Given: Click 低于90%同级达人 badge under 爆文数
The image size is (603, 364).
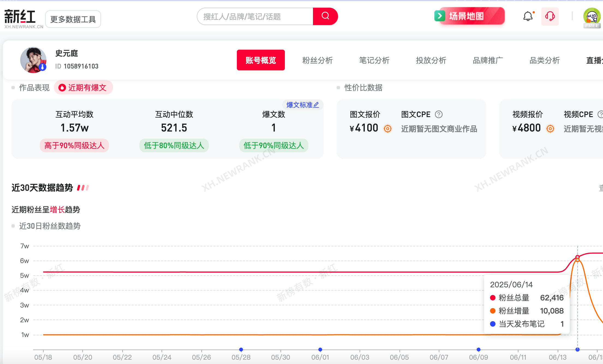Looking at the screenshot, I should [274, 145].
